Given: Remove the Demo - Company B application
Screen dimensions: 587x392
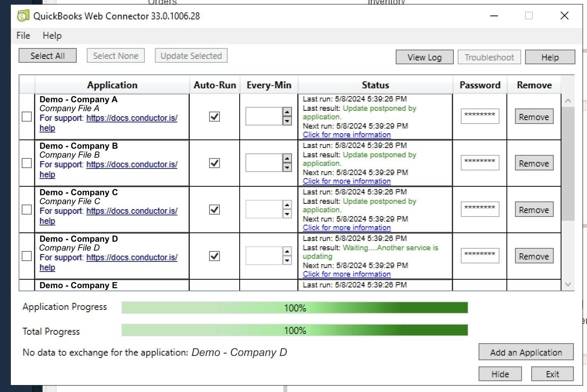Looking at the screenshot, I should pos(534,163).
